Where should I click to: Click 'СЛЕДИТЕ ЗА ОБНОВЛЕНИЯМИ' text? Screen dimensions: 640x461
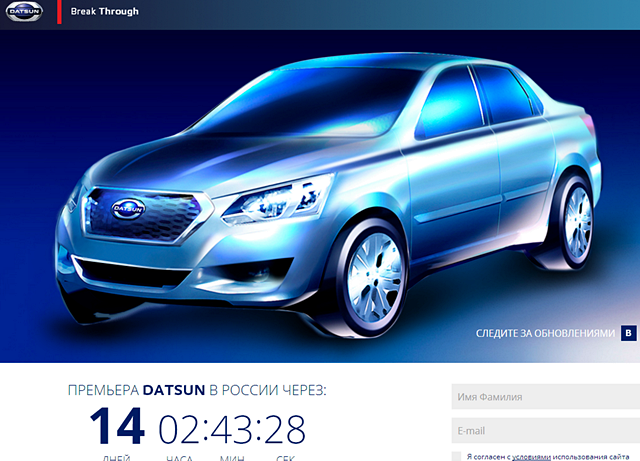point(543,333)
